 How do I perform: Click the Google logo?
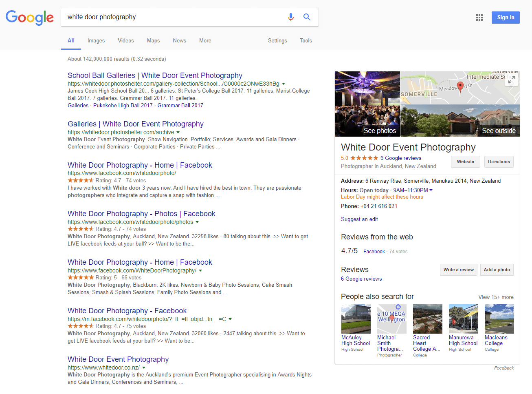(29, 18)
